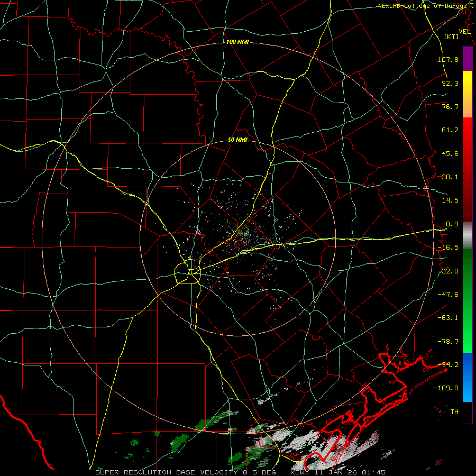The height and width of the screenshot is (476, 476).
Task: Click the [KT] units label
Action: pyautogui.click(x=452, y=36)
